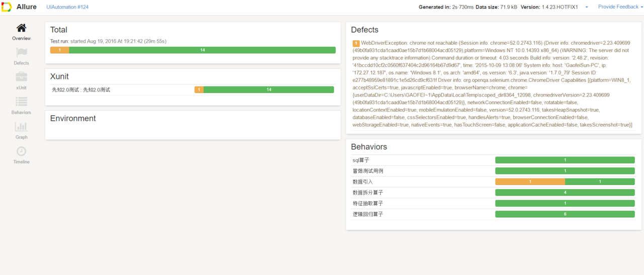Click the orange segment in Xunit suite bar
This screenshot has height=275, width=644.
pyautogui.click(x=199, y=89)
